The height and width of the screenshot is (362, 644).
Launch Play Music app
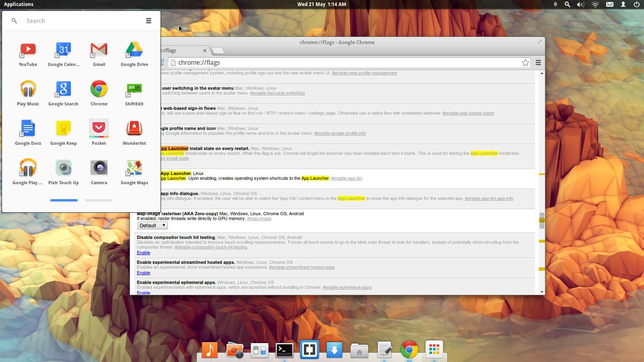coord(28,94)
